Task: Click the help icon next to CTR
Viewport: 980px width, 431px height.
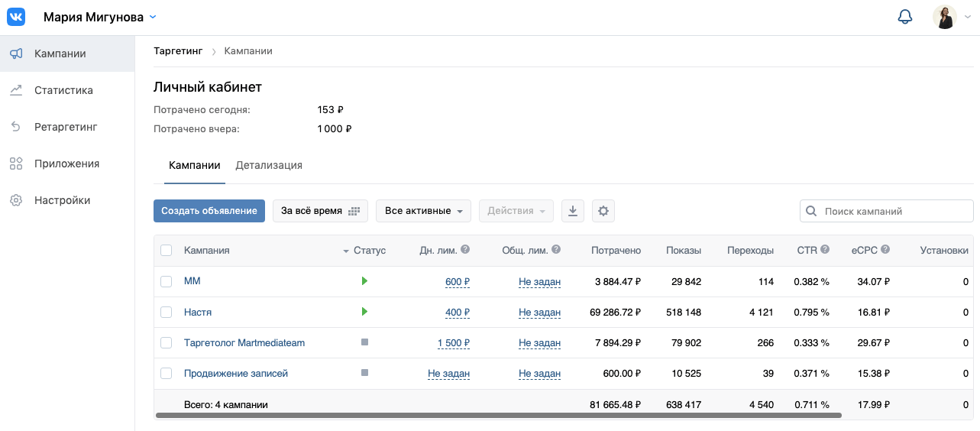Action: [x=825, y=250]
